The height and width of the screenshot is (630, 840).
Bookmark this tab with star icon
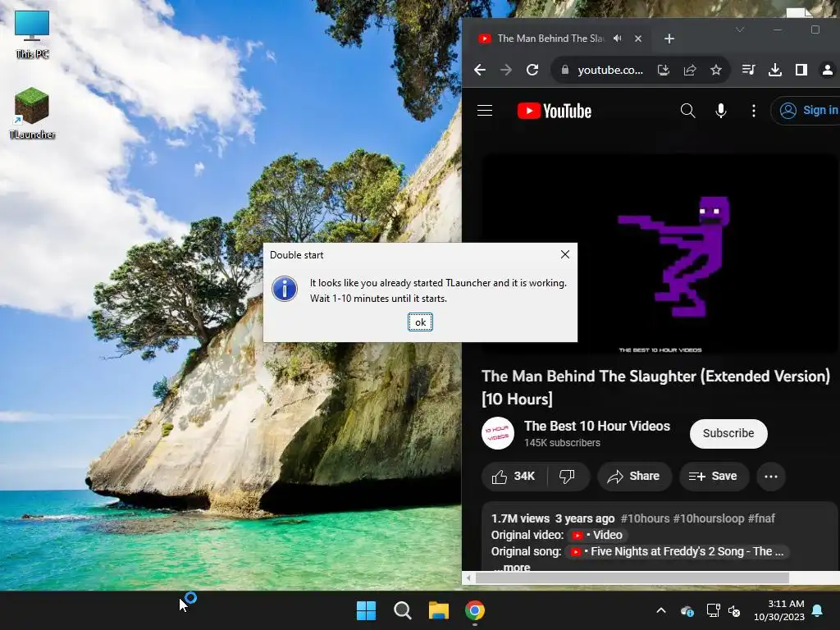coord(715,70)
